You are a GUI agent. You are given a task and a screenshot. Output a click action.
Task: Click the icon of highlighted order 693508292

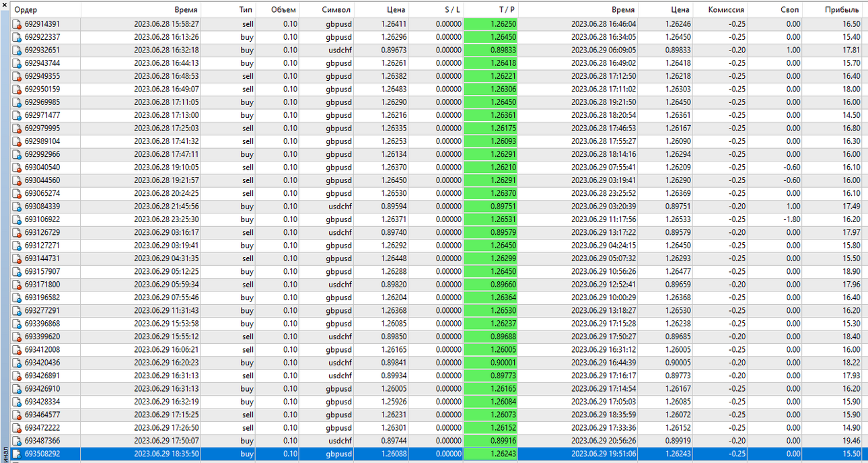point(17,454)
